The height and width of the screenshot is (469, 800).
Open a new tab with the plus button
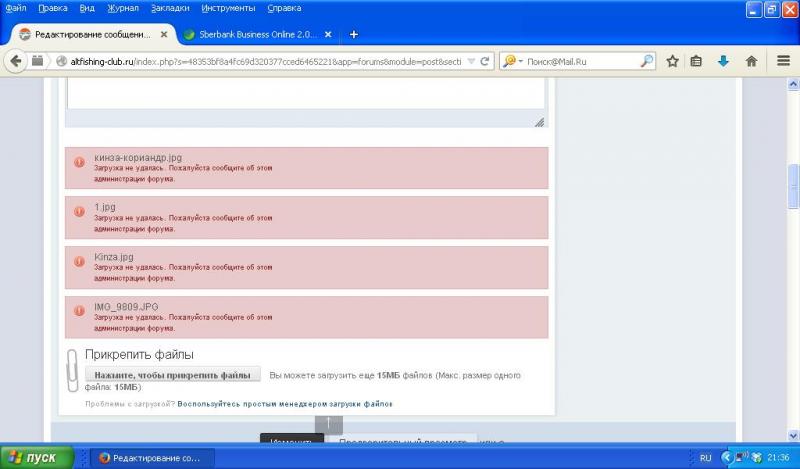354,34
